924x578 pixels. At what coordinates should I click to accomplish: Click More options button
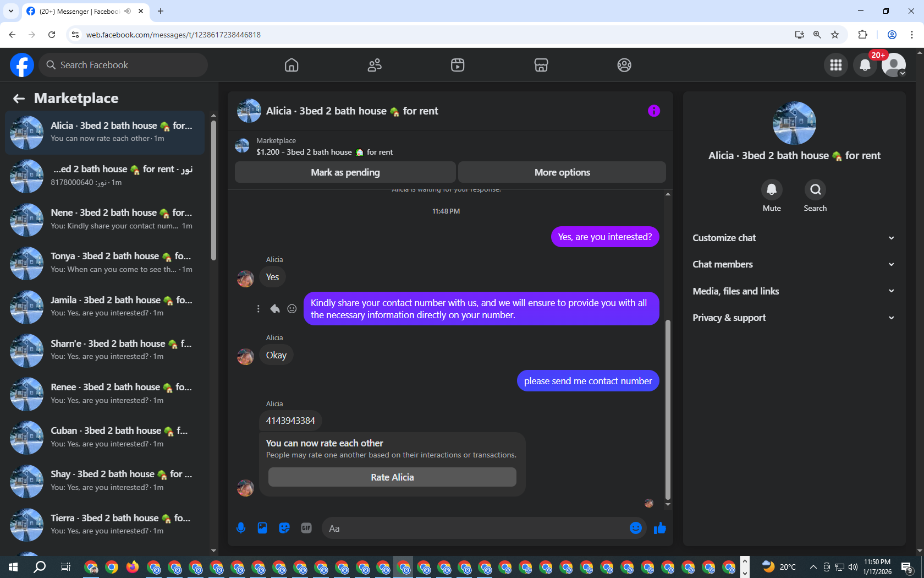562,172
